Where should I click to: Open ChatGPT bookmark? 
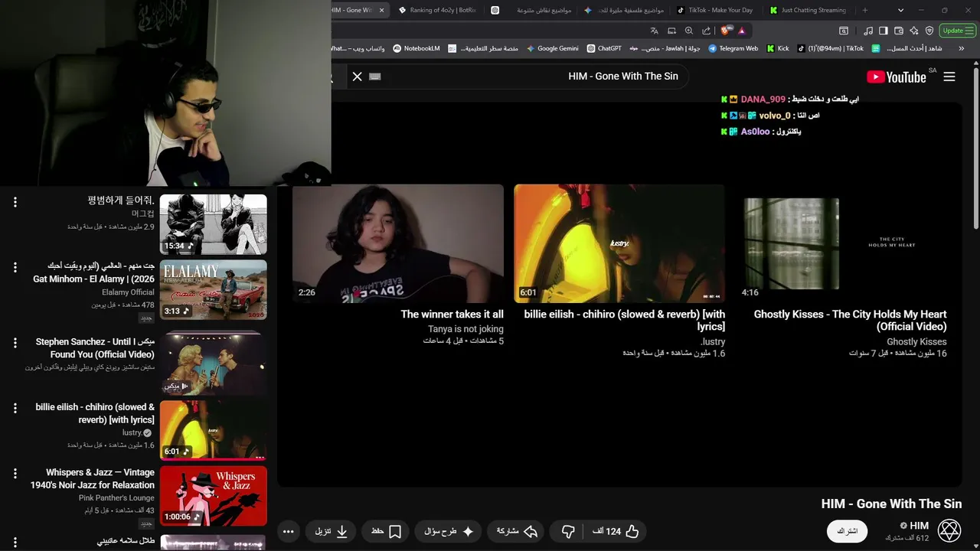pos(604,48)
